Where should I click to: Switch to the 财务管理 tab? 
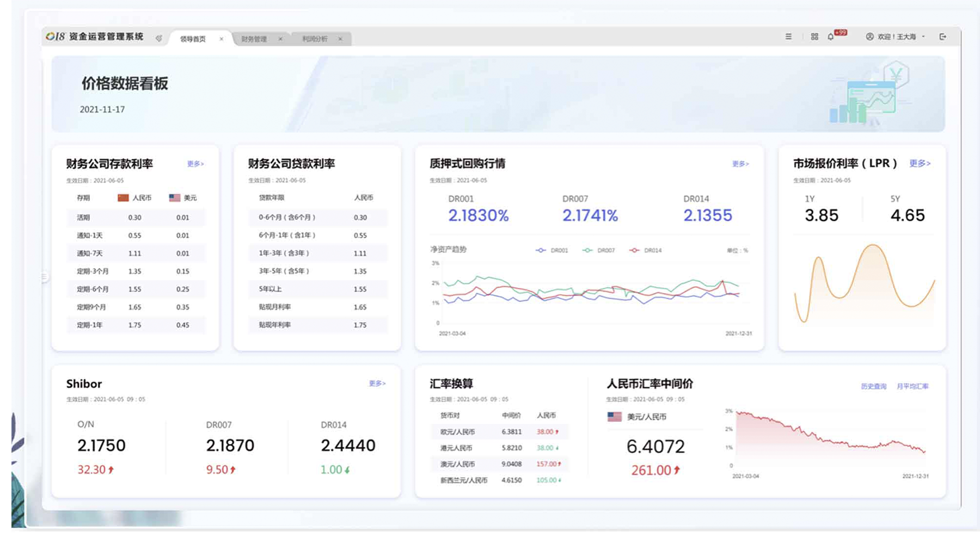255,38
